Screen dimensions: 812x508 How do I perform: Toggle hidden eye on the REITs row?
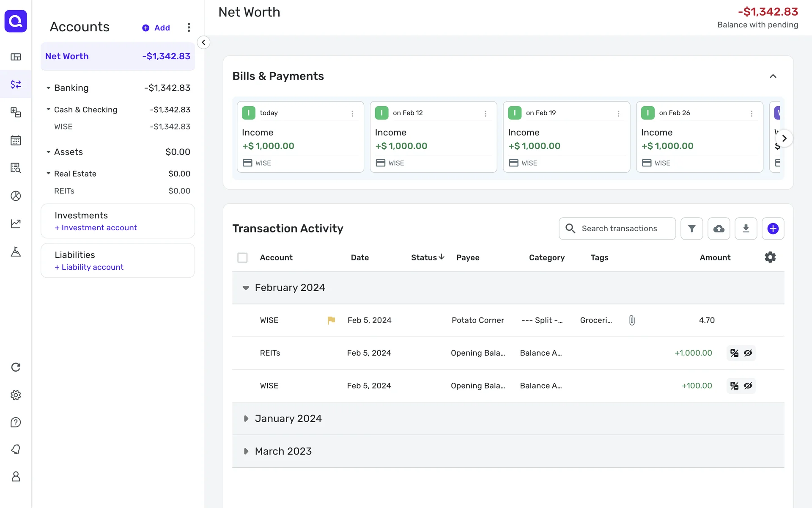coord(748,353)
